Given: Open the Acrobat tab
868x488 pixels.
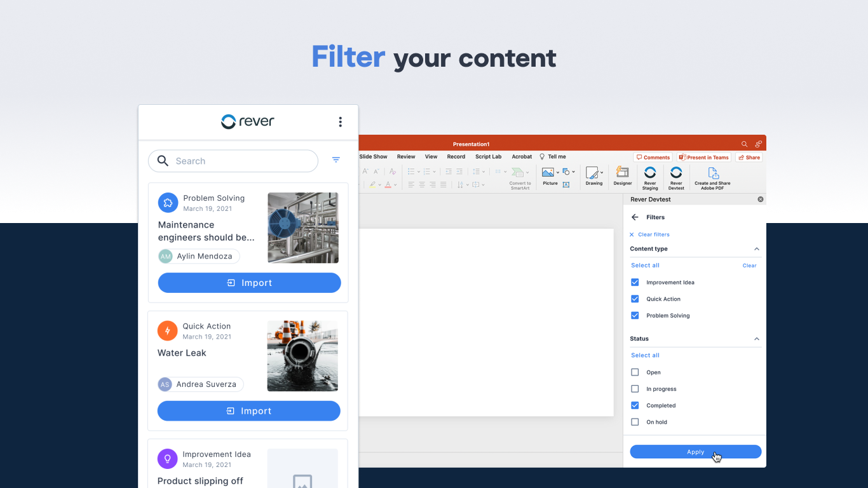Looking at the screenshot, I should click(x=522, y=156).
